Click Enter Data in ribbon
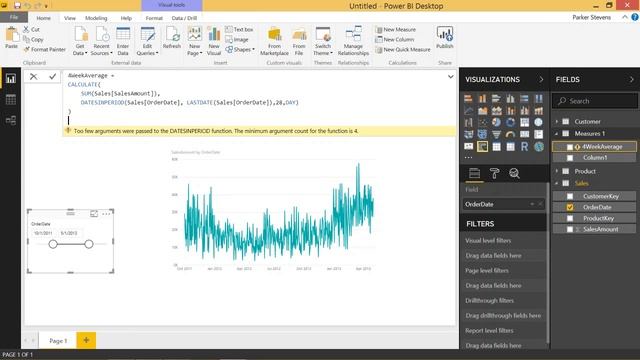 pyautogui.click(x=123, y=41)
